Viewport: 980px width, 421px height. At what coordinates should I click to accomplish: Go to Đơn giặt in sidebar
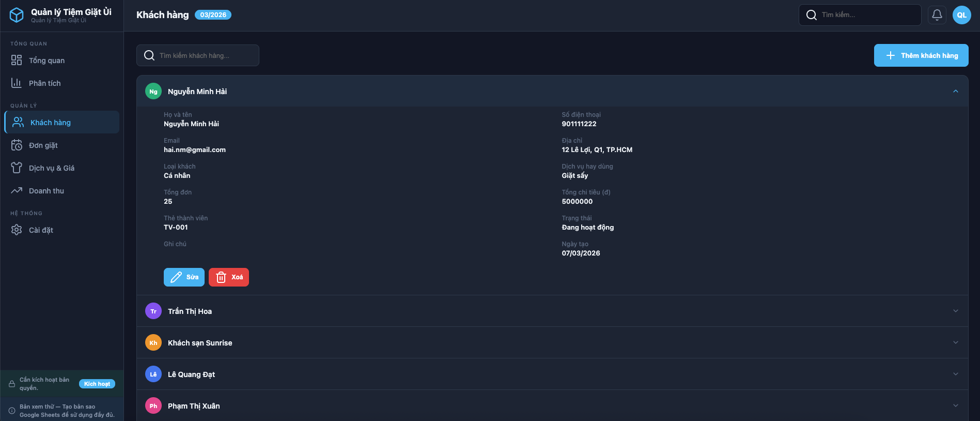(43, 145)
